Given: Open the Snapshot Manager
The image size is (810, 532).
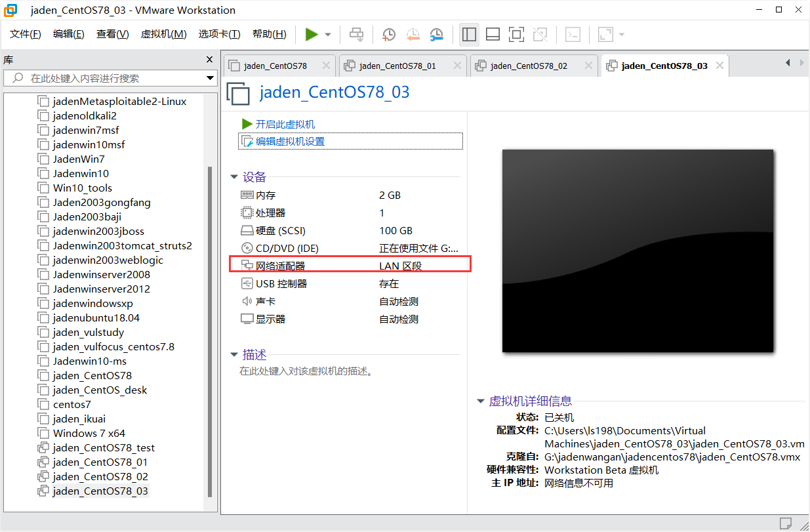Looking at the screenshot, I should pyautogui.click(x=436, y=34).
